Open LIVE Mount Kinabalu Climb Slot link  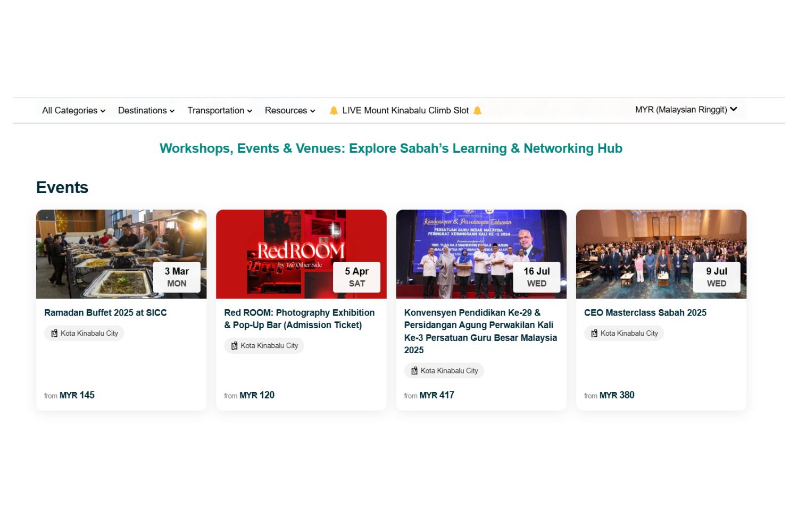point(405,111)
